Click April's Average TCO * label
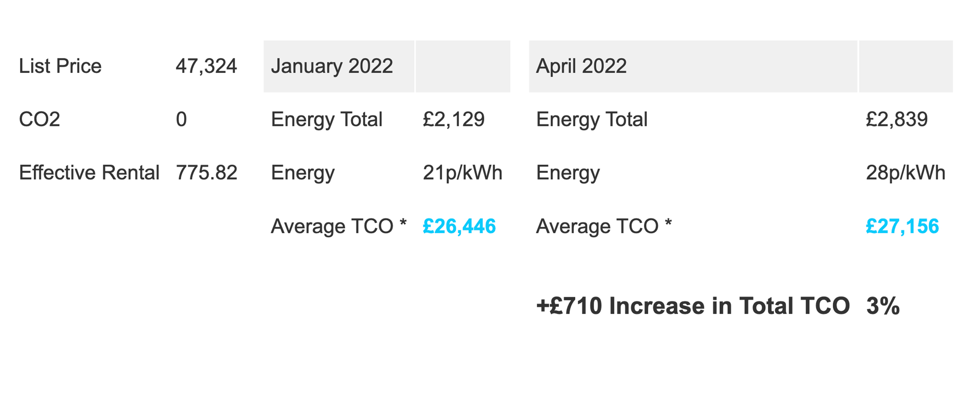The width and height of the screenshot is (980, 403). (x=604, y=227)
